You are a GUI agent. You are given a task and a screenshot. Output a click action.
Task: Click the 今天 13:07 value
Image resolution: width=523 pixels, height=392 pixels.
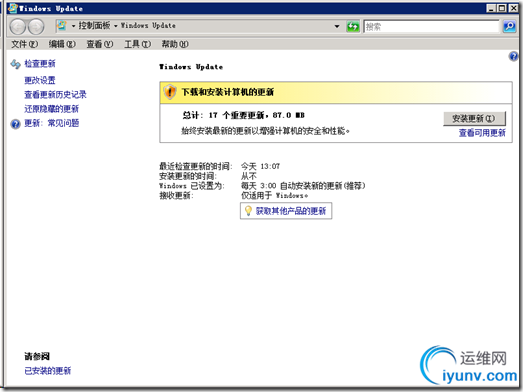(260, 166)
